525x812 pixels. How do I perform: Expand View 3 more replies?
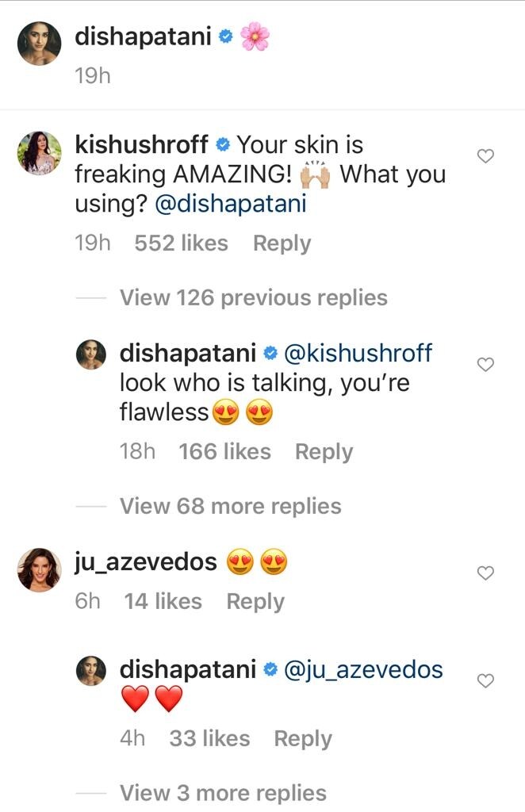[223, 793]
